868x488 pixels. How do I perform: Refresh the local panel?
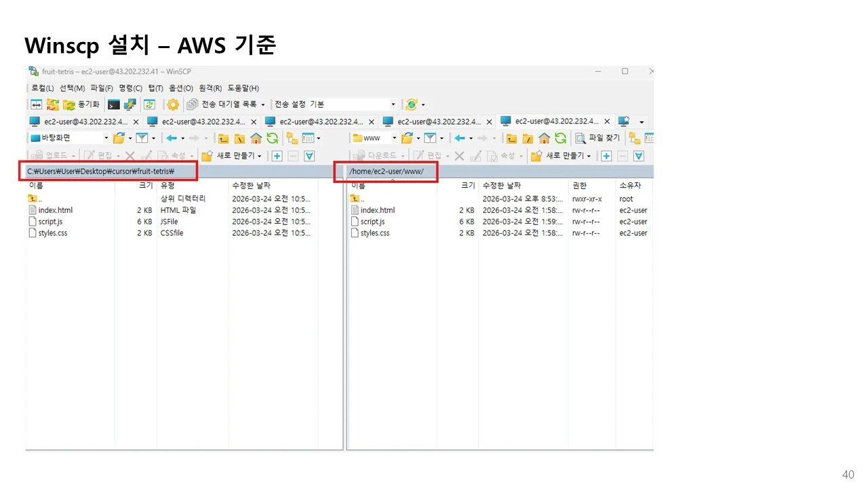pyautogui.click(x=272, y=138)
